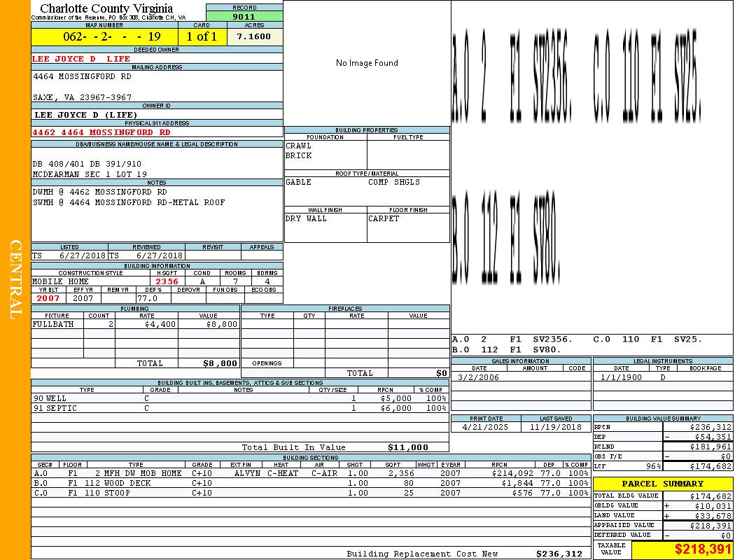Select sketch legend A.0 2 F1 SV2356.
This screenshot has height=560, width=735.
tap(512, 339)
